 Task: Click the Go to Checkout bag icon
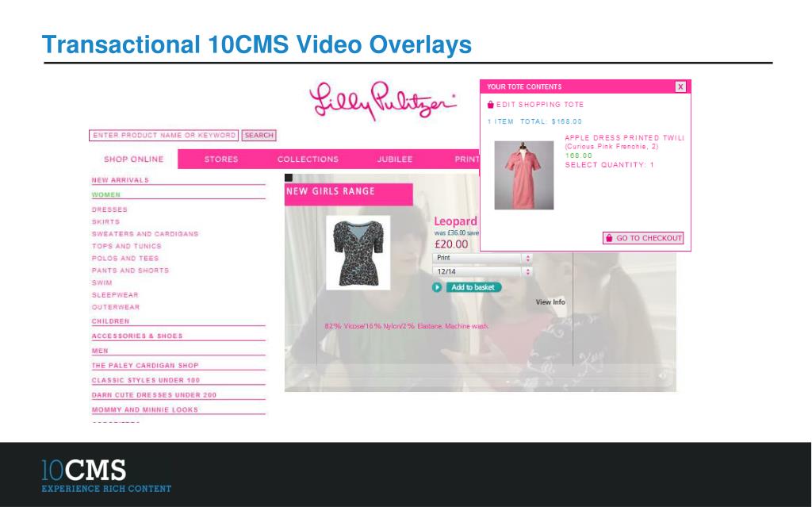[609, 238]
